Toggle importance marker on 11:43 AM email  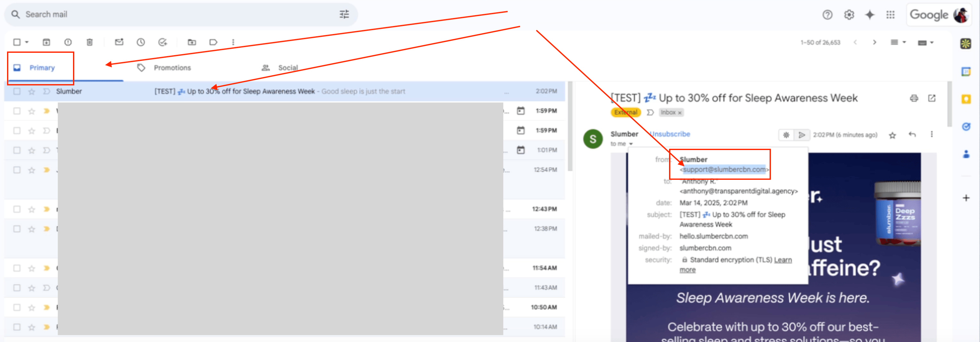(x=46, y=288)
